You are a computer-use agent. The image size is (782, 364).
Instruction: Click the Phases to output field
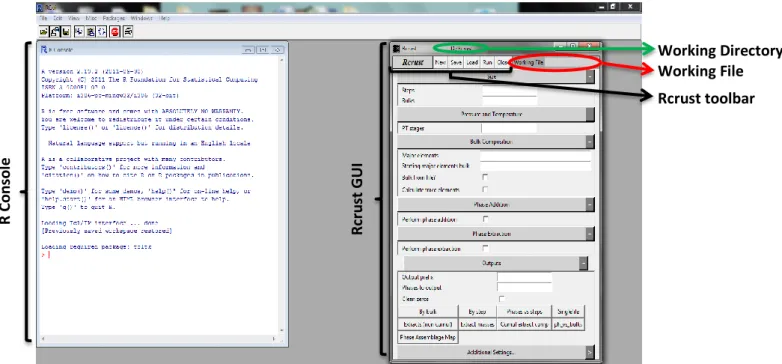(525, 287)
